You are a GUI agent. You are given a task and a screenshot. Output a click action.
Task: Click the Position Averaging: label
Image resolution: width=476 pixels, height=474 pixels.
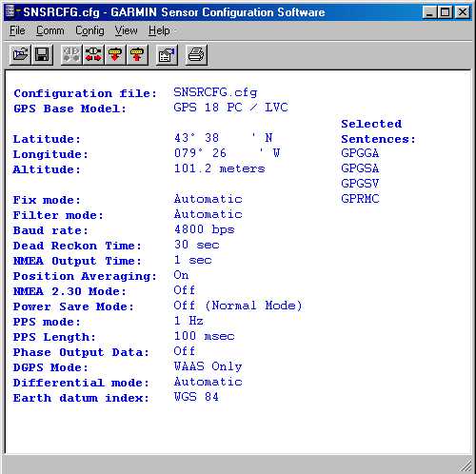[x=85, y=276]
